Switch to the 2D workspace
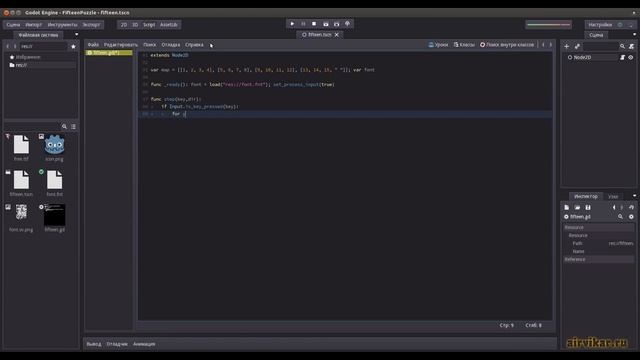Viewport: 640px width, 360px height. click(124, 25)
